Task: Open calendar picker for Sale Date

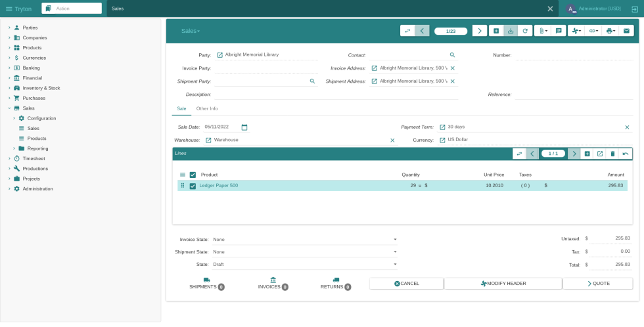Action: point(244,127)
